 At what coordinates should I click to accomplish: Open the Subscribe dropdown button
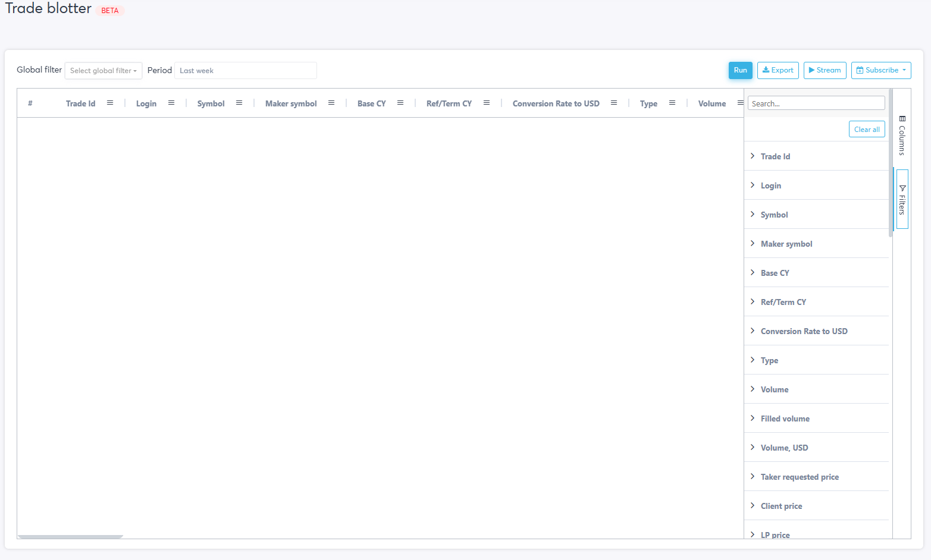tap(881, 70)
